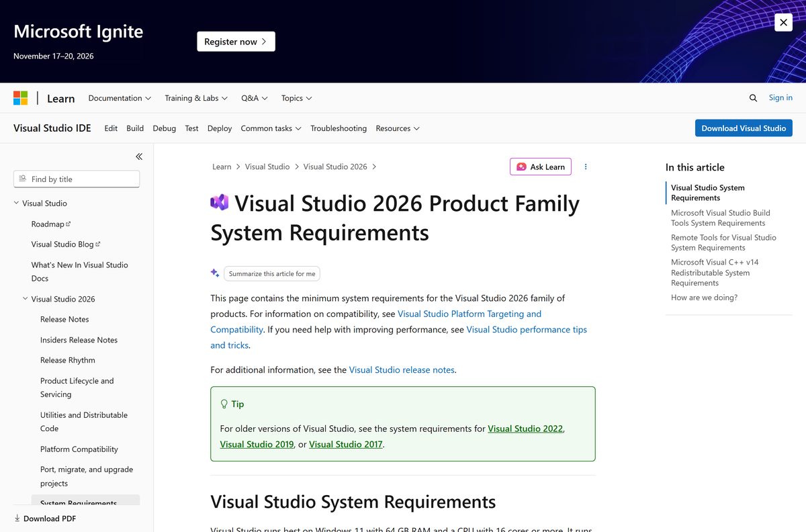Open Platform Compatibility in sidebar
Viewport: 806px width, 532px height.
[x=79, y=449]
